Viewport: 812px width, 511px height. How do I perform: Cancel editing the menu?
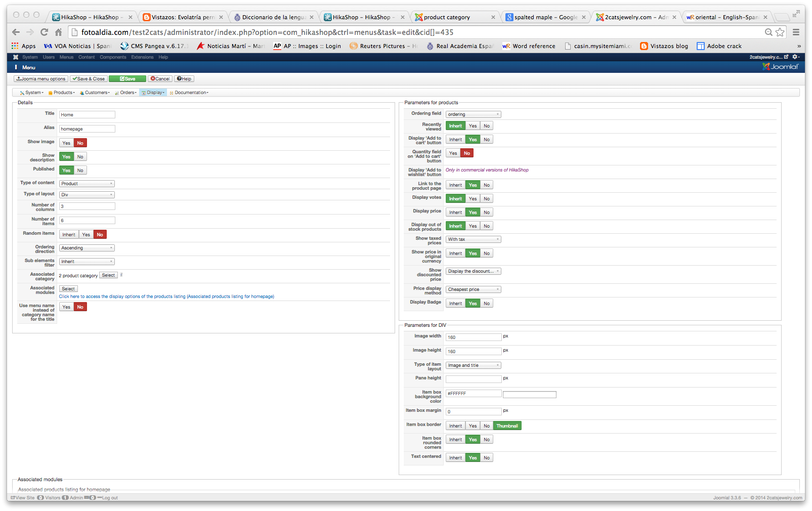(x=160, y=79)
